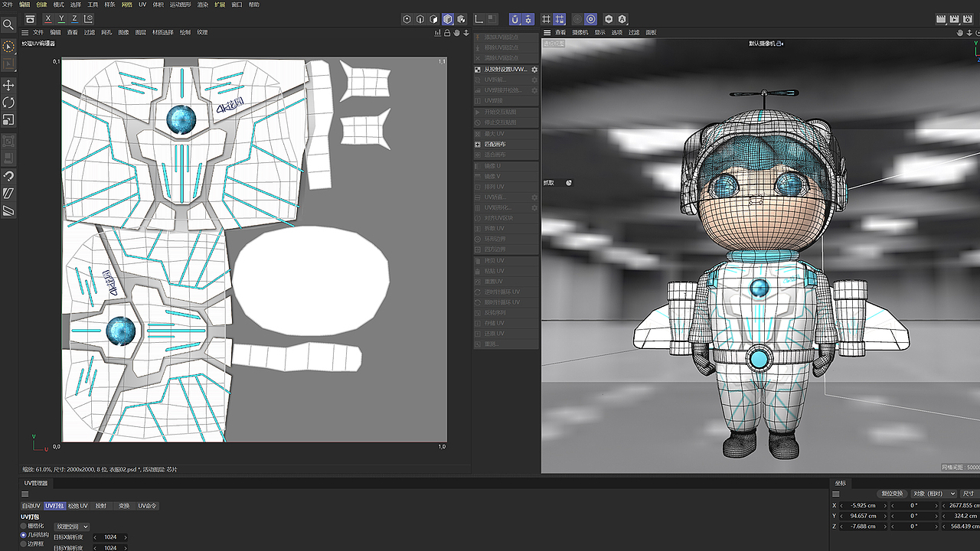This screenshot has width=980, height=551.
Task: Open the 创建 menu
Action: tap(41, 5)
